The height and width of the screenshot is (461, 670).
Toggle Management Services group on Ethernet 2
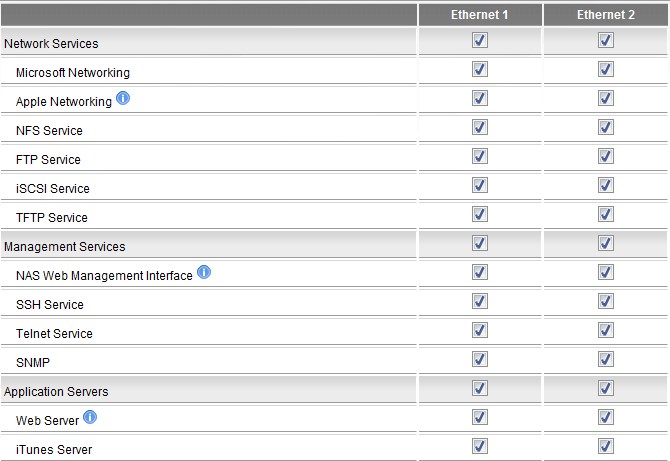point(605,243)
